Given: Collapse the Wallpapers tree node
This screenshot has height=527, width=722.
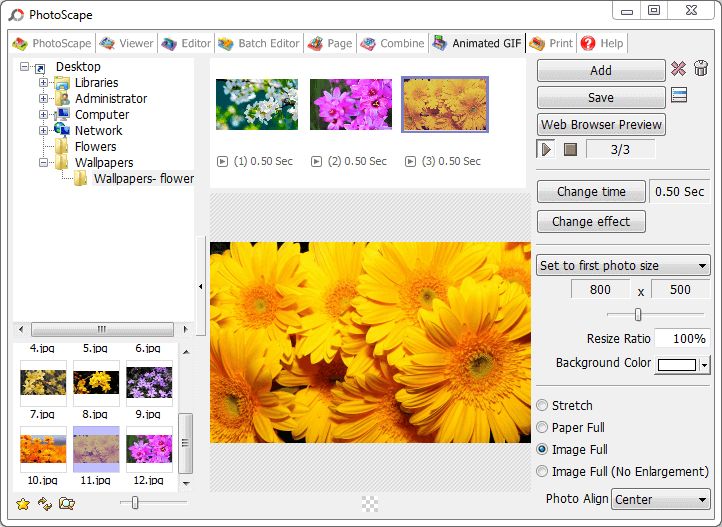Looking at the screenshot, I should click(x=43, y=162).
